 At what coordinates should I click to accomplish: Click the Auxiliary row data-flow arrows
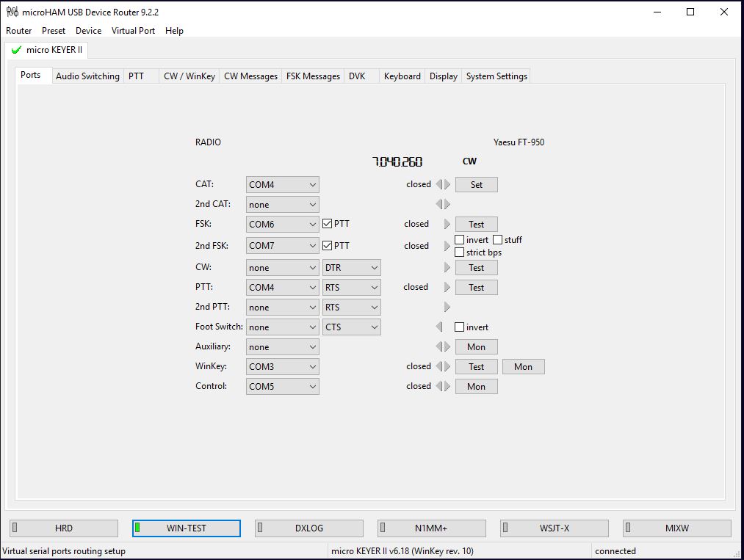pos(443,346)
